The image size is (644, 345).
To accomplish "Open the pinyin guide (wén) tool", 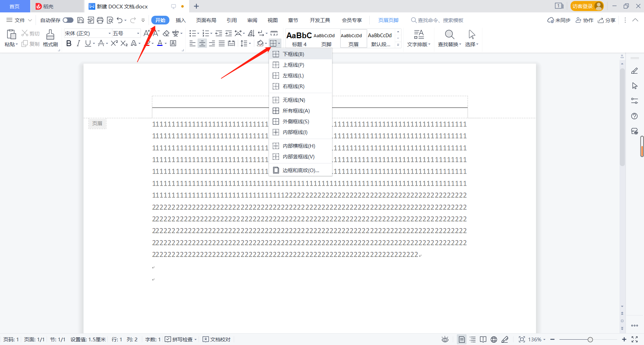I will tap(175, 33).
